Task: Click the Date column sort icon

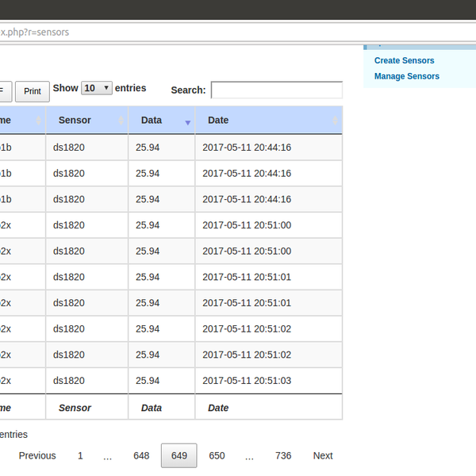Action: pos(335,121)
